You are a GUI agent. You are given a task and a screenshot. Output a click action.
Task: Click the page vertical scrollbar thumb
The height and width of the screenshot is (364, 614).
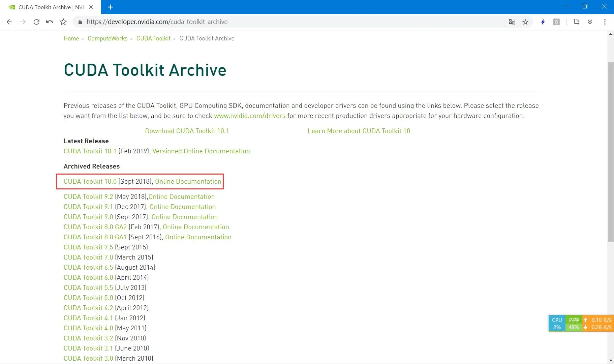611,152
